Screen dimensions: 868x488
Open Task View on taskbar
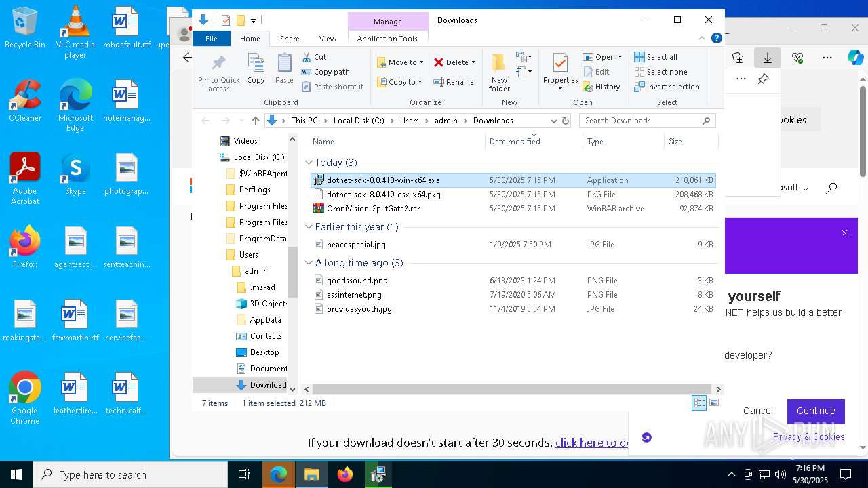click(x=244, y=474)
